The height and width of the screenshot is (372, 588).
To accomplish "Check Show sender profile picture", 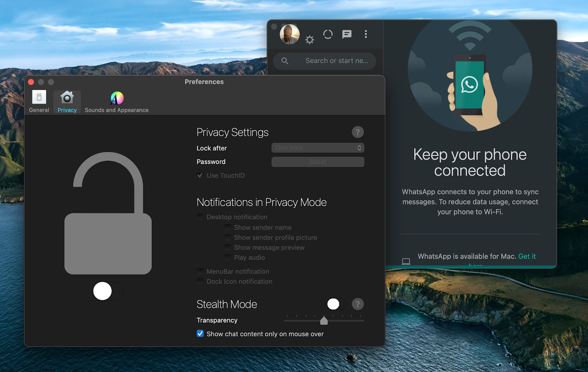I will pos(228,237).
